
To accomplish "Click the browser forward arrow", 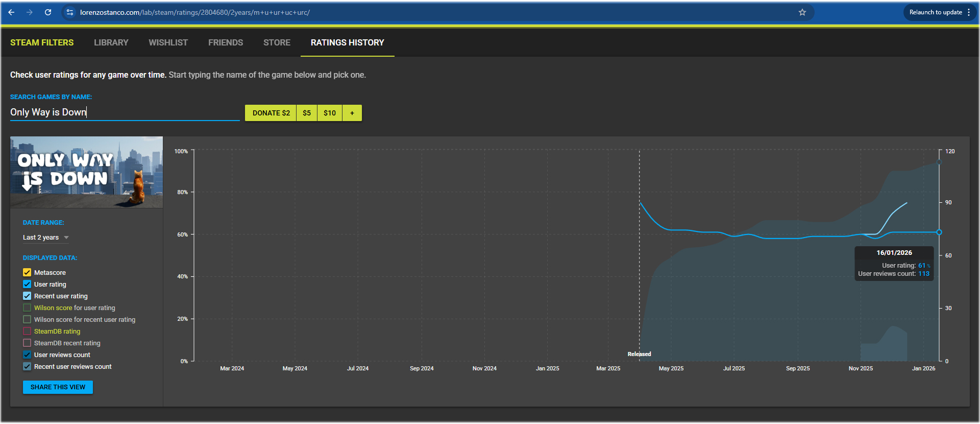I will 30,12.
